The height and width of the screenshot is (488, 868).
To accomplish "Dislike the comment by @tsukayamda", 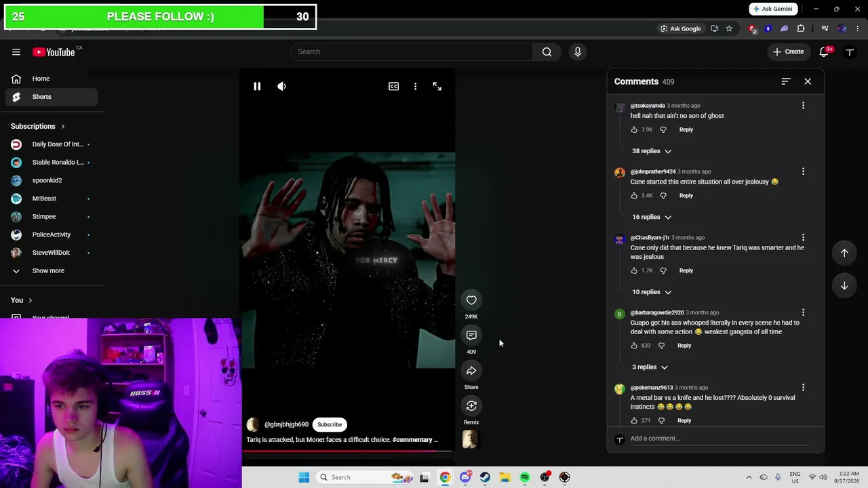I will (x=663, y=129).
